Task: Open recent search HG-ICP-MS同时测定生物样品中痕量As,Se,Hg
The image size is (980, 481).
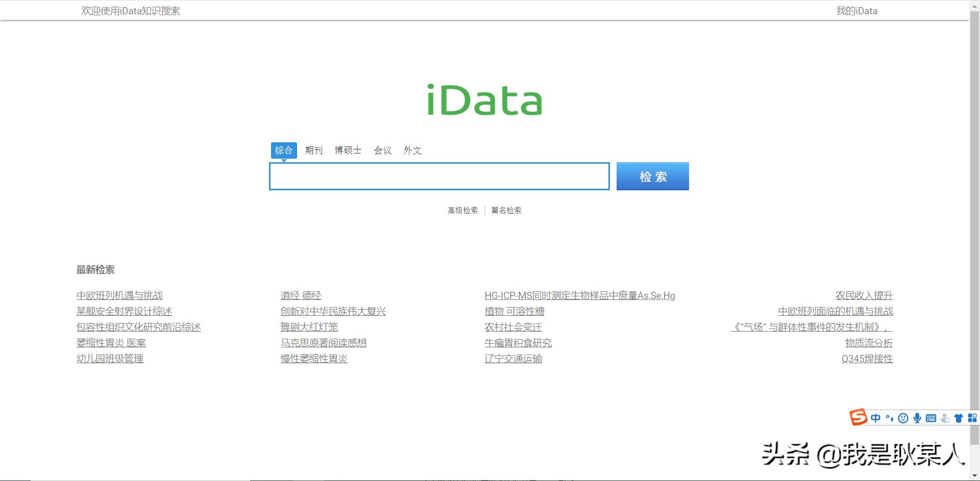Action: [x=580, y=295]
